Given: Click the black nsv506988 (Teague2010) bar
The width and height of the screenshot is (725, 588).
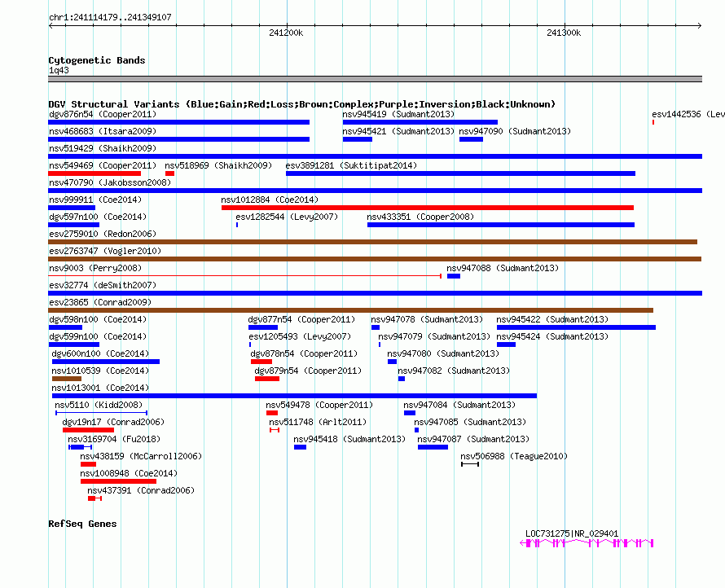Looking at the screenshot, I should (470, 464).
